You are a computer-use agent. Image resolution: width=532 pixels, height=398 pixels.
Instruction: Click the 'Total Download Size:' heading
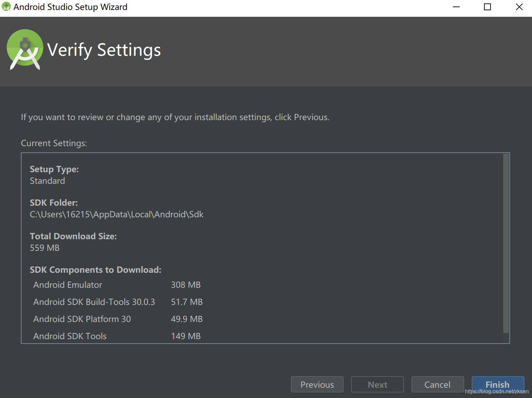[x=73, y=236]
